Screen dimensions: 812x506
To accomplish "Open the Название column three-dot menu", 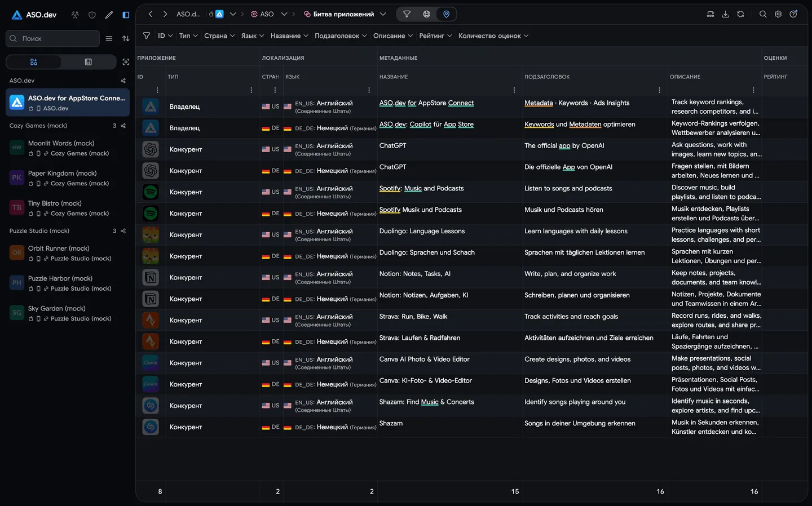I will 514,90.
